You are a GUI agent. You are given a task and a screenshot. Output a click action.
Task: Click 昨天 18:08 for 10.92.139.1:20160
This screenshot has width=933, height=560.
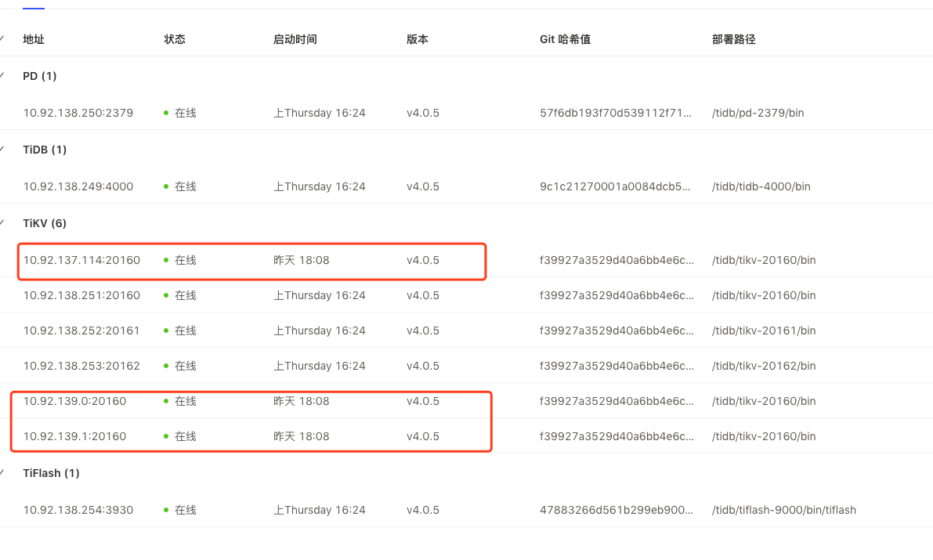pyautogui.click(x=301, y=436)
